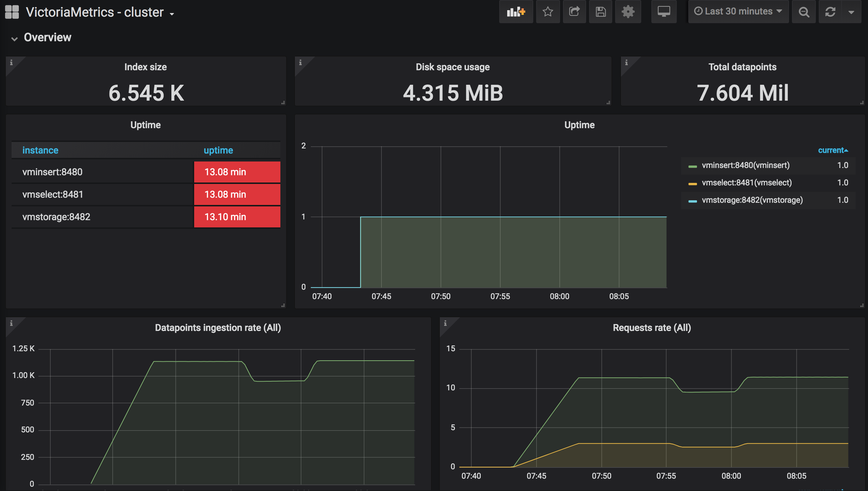This screenshot has height=491, width=868.
Task: Open the VictoriaMetrics - cluster dashboard dropdown
Action: point(100,12)
